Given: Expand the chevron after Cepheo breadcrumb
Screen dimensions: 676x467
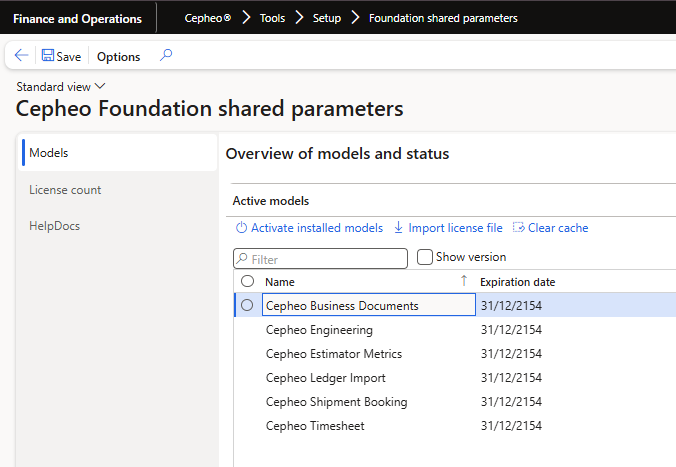Looking at the screenshot, I should (244, 18).
